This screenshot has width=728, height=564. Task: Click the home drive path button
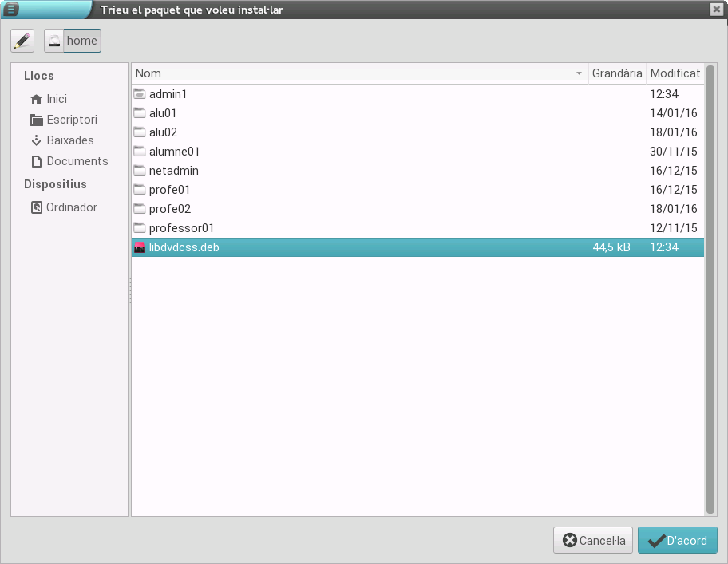pyautogui.click(x=73, y=41)
